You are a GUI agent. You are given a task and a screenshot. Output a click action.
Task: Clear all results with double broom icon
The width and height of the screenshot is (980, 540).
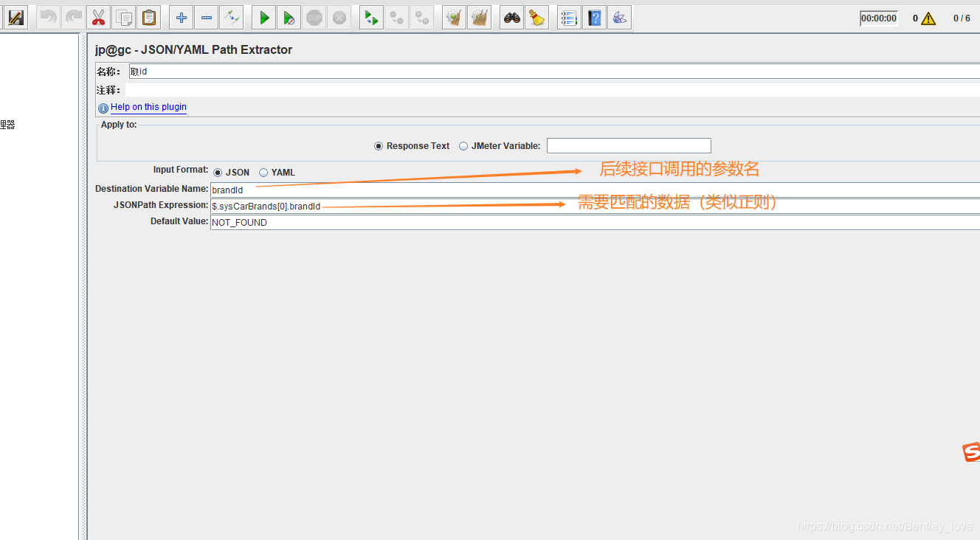[x=480, y=18]
